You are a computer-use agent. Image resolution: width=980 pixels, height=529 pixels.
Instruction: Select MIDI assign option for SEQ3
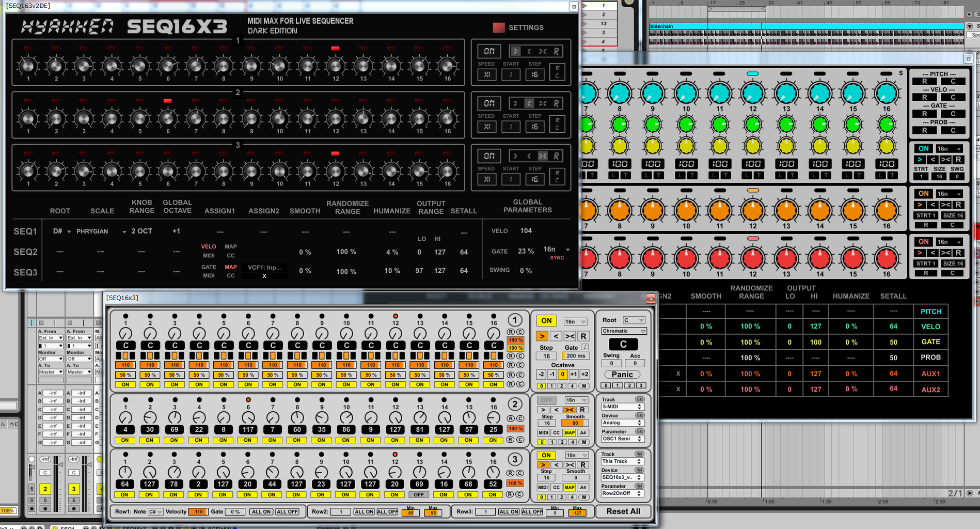pos(209,276)
